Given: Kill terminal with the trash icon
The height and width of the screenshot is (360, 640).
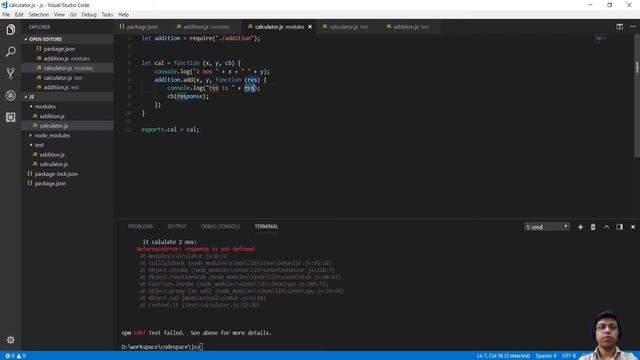Looking at the screenshot, I should click(x=593, y=227).
